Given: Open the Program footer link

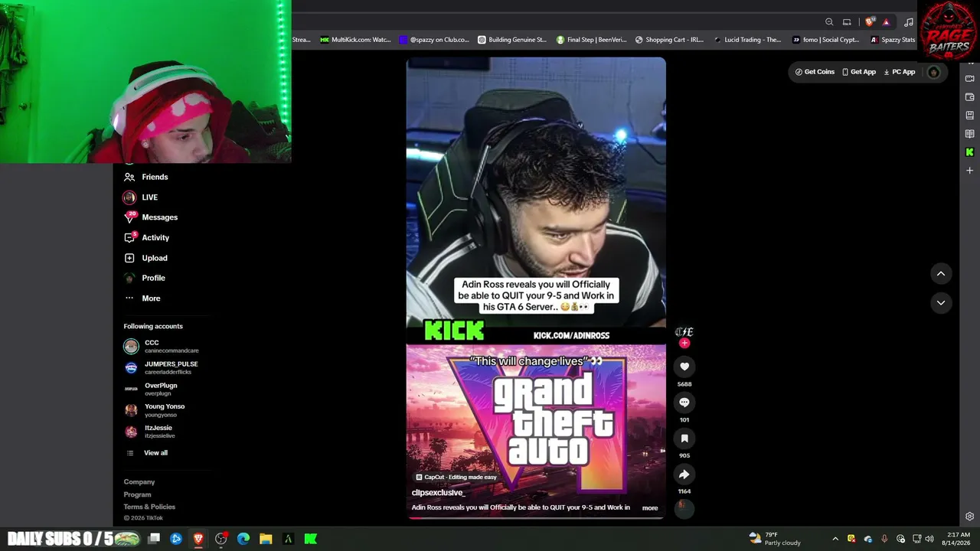Looking at the screenshot, I should coord(138,494).
